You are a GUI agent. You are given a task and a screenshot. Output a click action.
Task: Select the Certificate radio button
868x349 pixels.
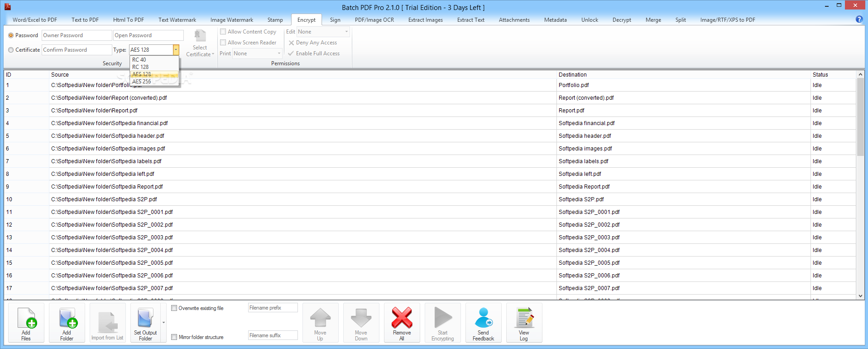point(11,50)
